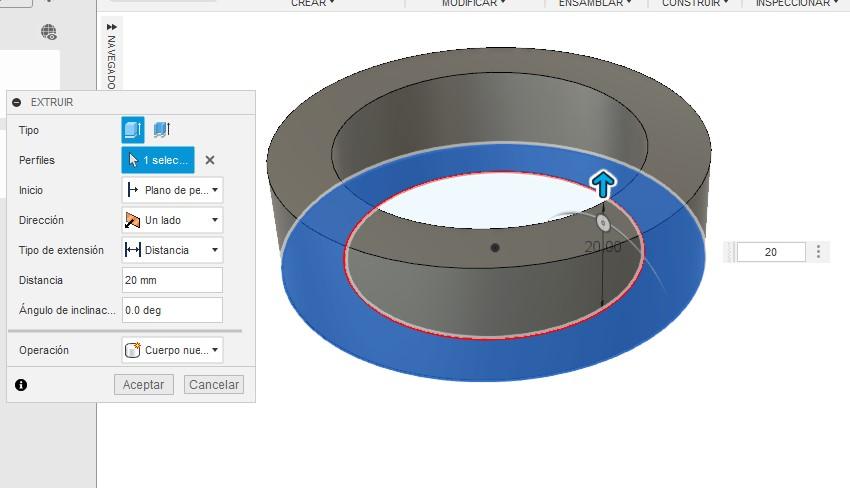This screenshot has width=850, height=488.
Task: Click the Ángulo de inclinación '0.0 deg' field
Action: coord(172,310)
